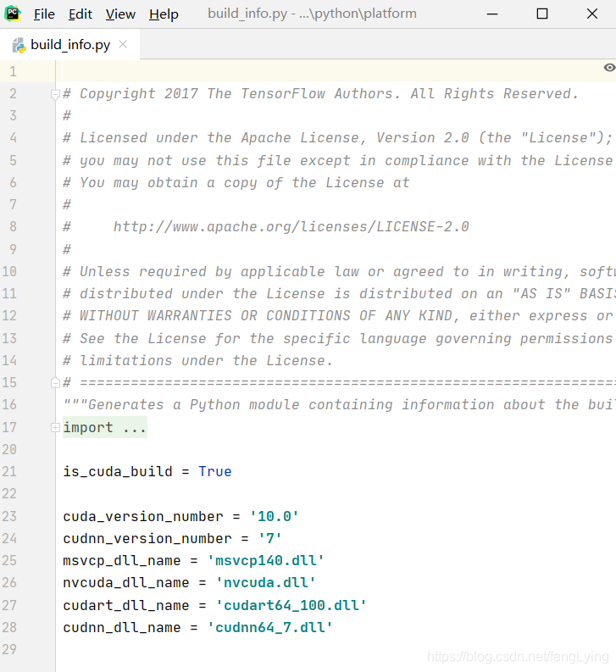The height and width of the screenshot is (672, 616).
Task: Collapse the comment block at line 2
Action: [55, 94]
